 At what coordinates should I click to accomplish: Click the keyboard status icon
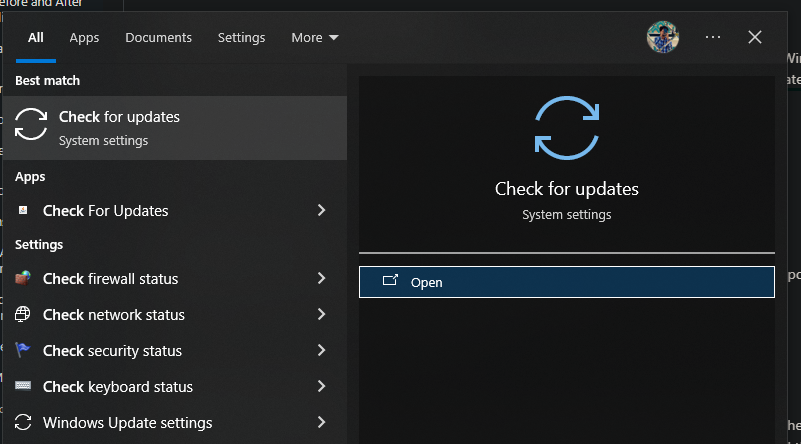23,387
